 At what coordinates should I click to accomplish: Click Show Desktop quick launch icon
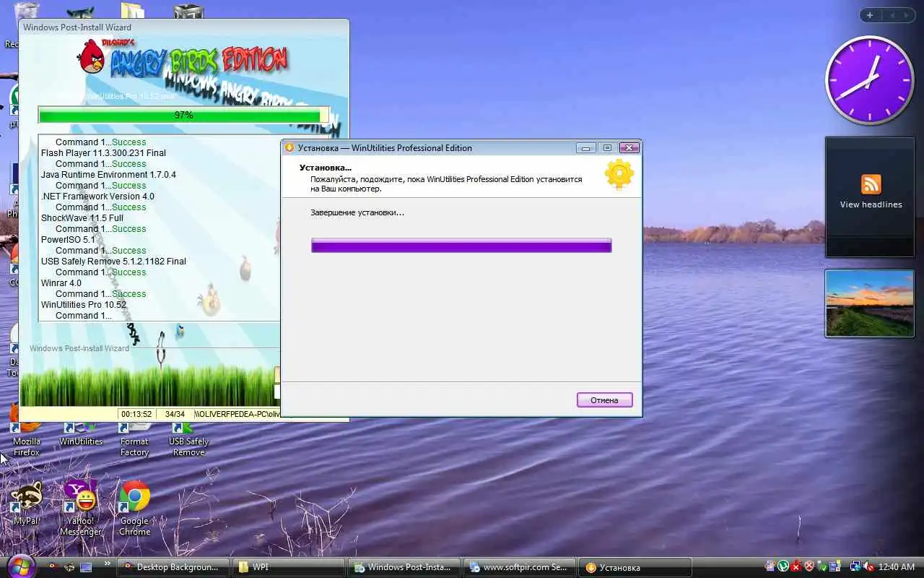point(86,567)
